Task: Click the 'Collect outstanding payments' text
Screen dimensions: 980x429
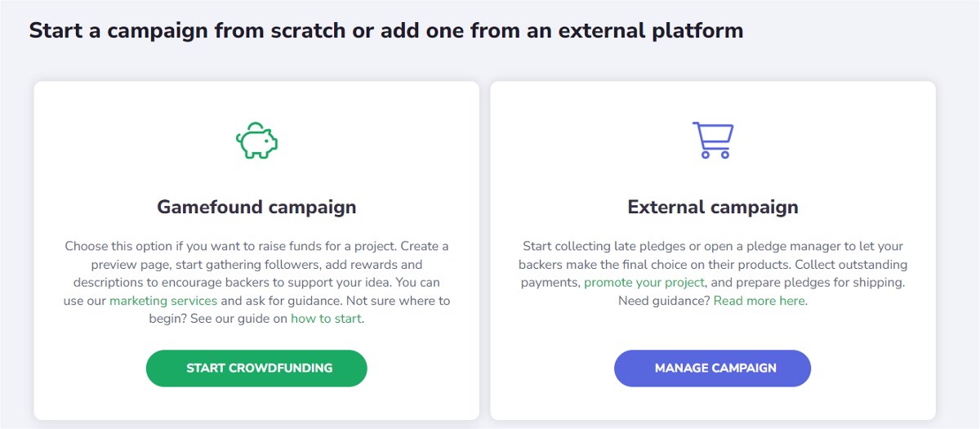Action: point(713,273)
